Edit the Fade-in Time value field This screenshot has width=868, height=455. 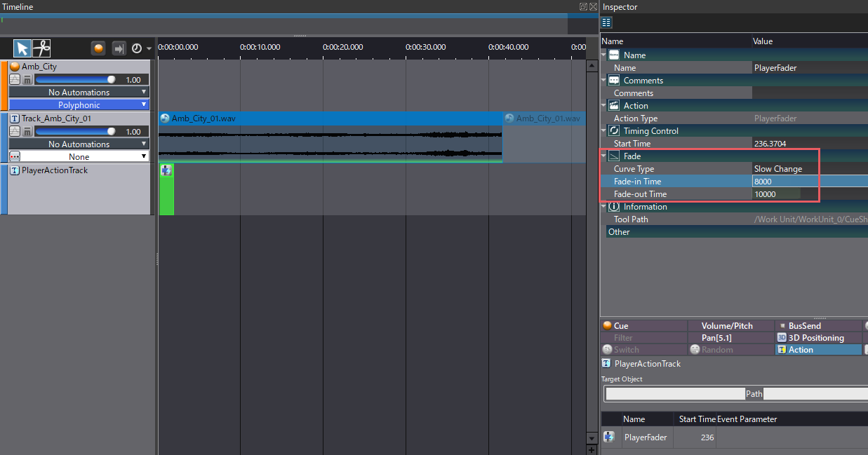(810, 182)
